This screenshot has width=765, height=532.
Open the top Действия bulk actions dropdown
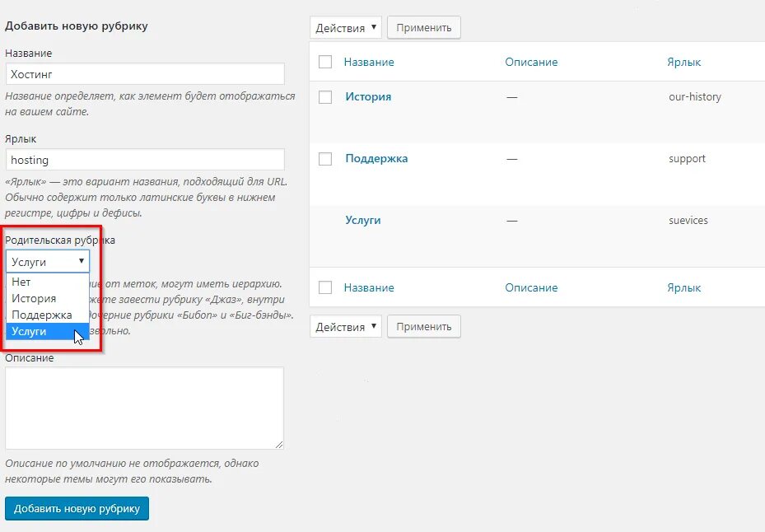click(x=346, y=28)
